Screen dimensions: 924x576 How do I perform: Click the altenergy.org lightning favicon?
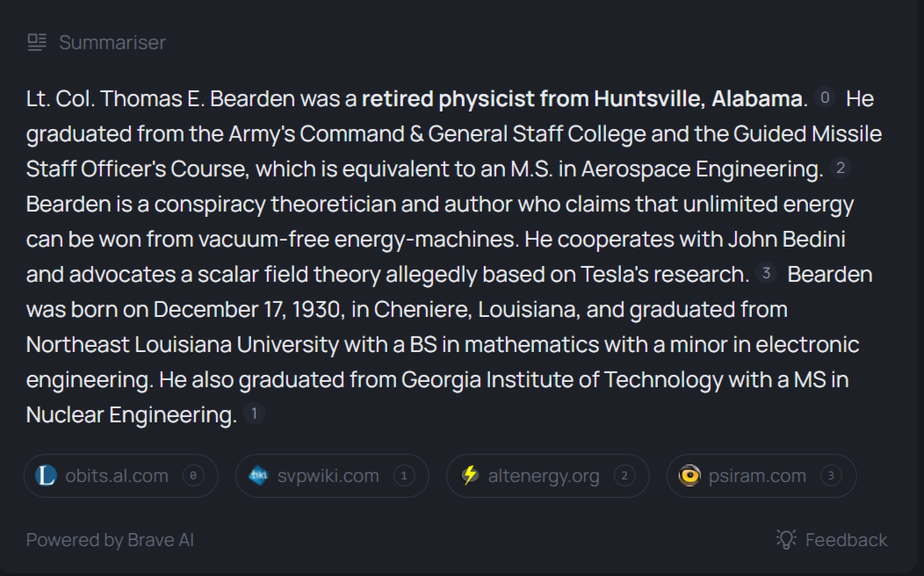point(470,475)
